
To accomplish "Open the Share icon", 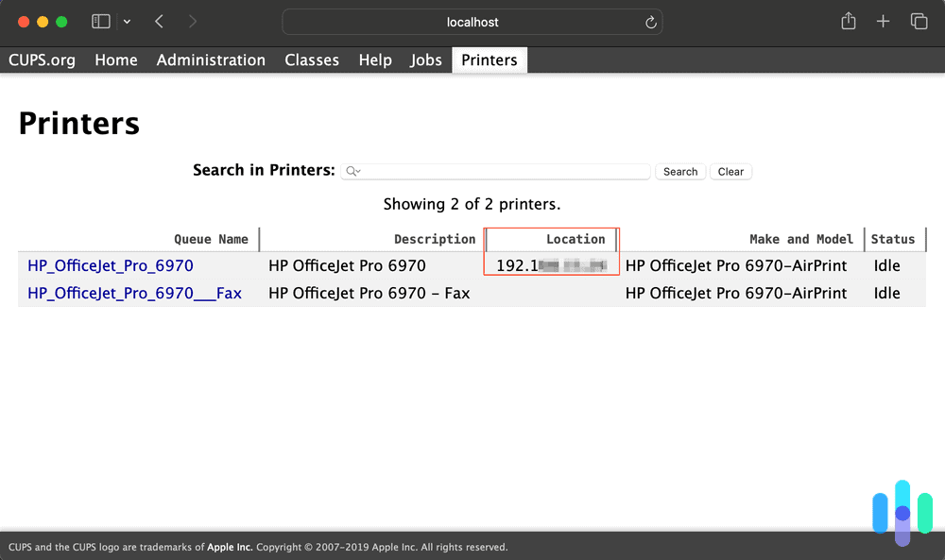I will (848, 21).
